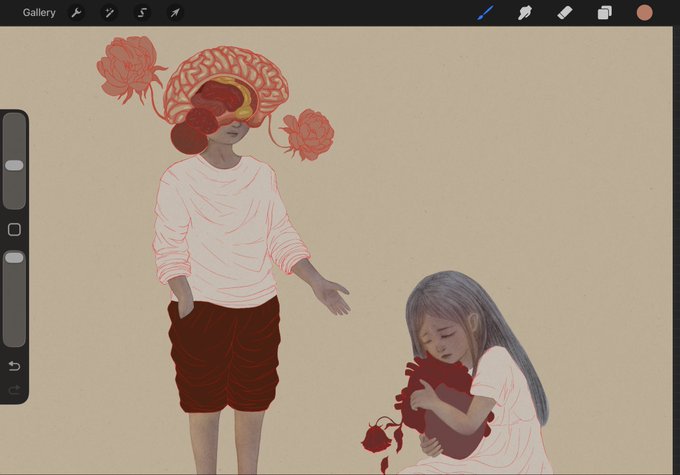This screenshot has width=680, height=475.
Task: Open the Layers panel
Action: pyautogui.click(x=605, y=13)
